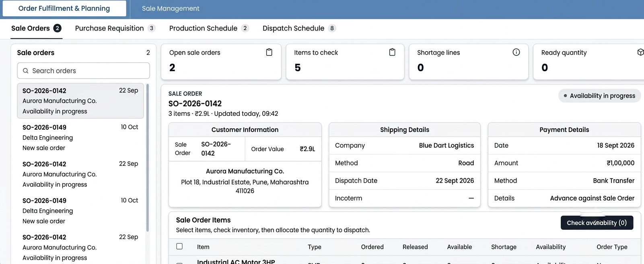Click clipboard icon on Open sale orders
Image resolution: width=644 pixels, height=264 pixels.
coord(269,52)
